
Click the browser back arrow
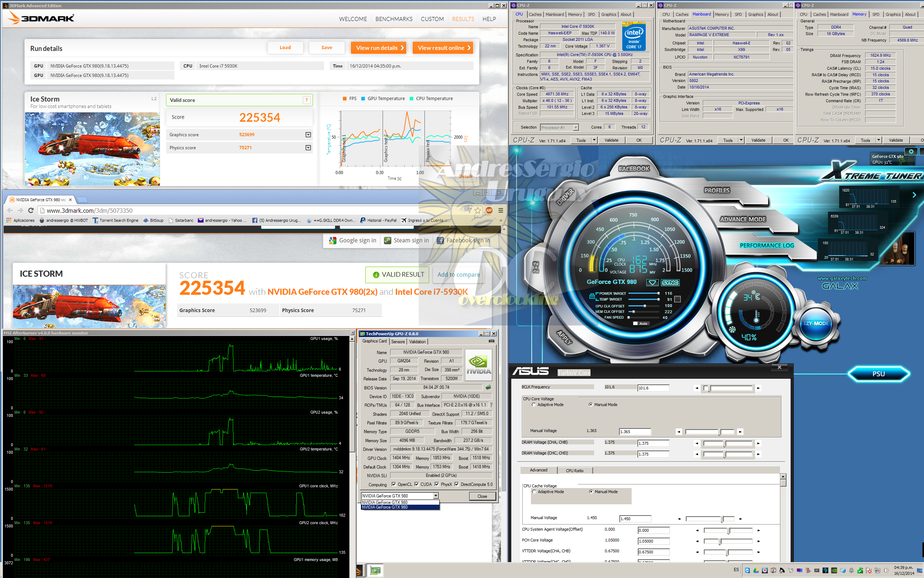10,210
